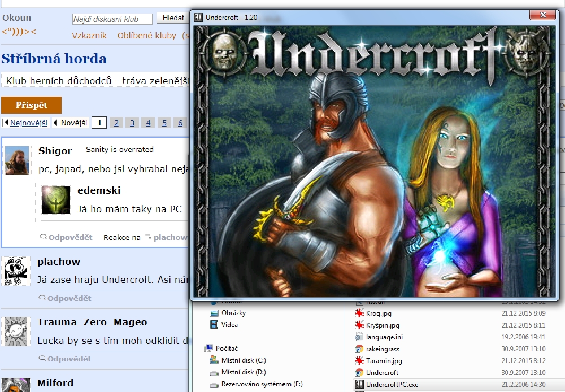This screenshot has height=392, width=565.
Task: Go to page 4 of the discussion
Action: point(148,123)
